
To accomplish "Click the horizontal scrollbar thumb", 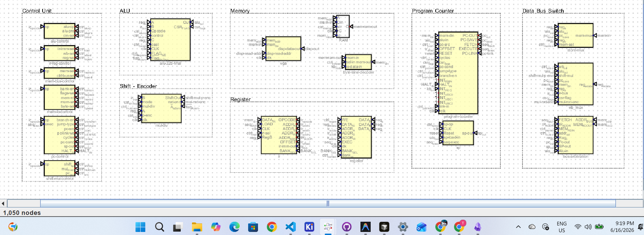I will coord(328,204).
